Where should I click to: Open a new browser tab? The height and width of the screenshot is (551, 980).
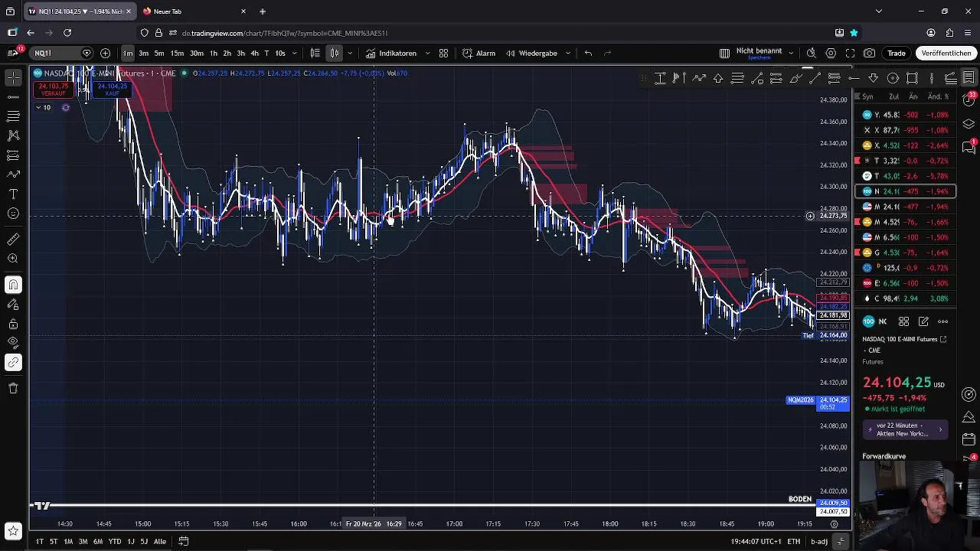click(x=263, y=11)
